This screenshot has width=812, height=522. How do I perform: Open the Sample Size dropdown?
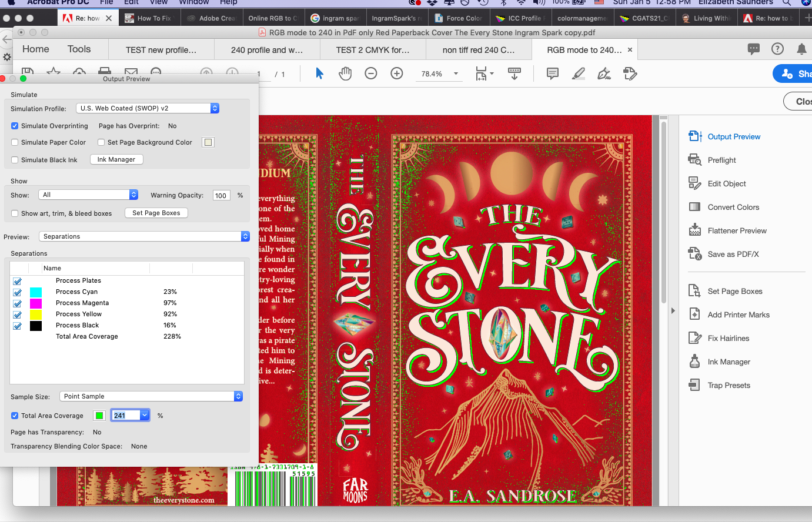[x=151, y=396]
